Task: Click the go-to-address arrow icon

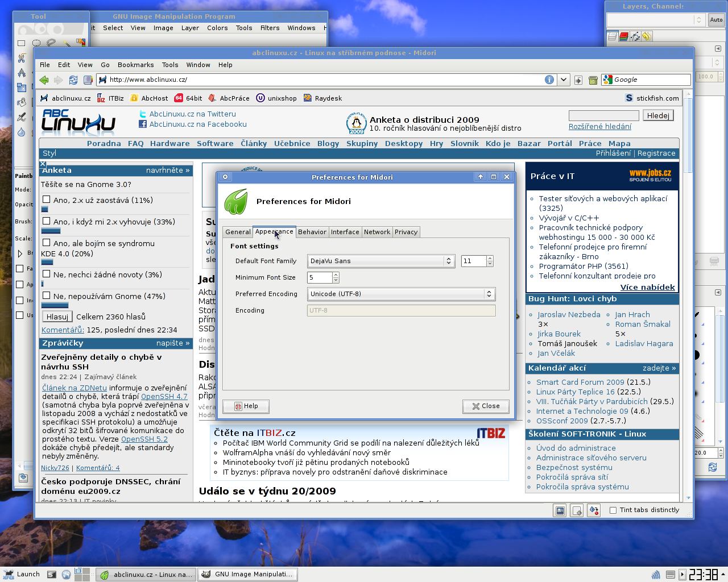Action: [x=578, y=80]
